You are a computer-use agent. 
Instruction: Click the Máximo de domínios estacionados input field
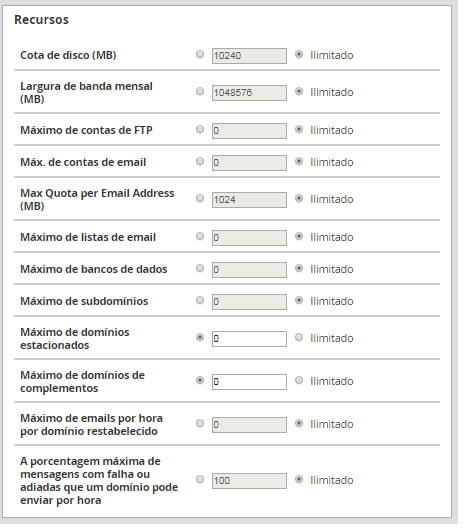(x=249, y=339)
